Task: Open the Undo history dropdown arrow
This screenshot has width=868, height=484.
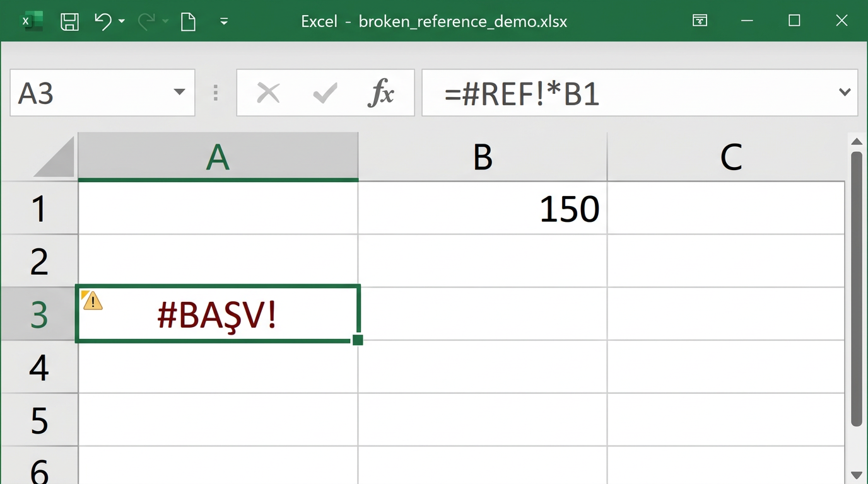Action: coord(122,21)
